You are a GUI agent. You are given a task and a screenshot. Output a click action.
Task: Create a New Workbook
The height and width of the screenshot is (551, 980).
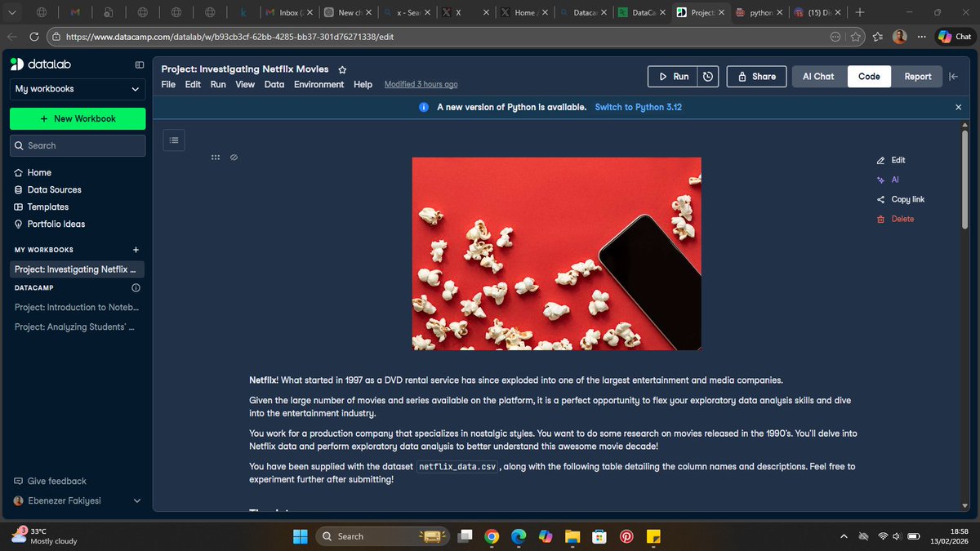[78, 118]
